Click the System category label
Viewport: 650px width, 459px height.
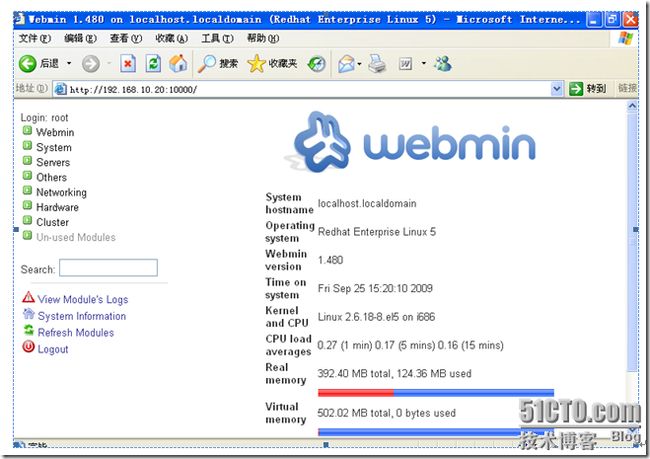pos(54,147)
